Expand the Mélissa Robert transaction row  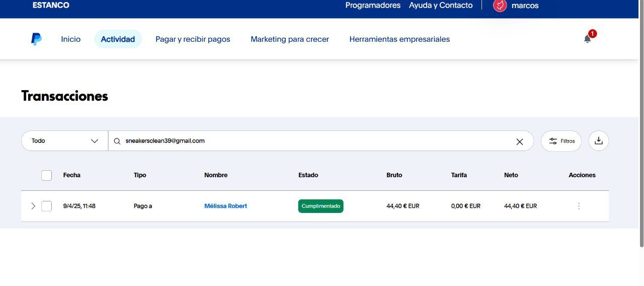33,206
